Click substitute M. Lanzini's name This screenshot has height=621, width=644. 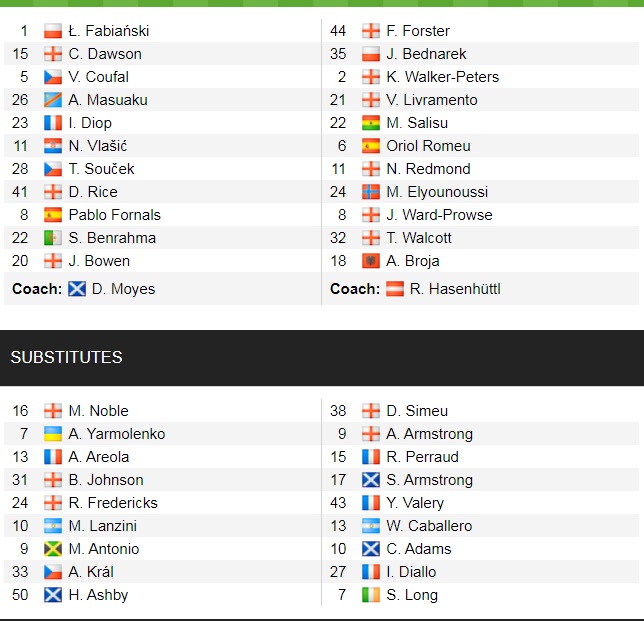tap(103, 526)
